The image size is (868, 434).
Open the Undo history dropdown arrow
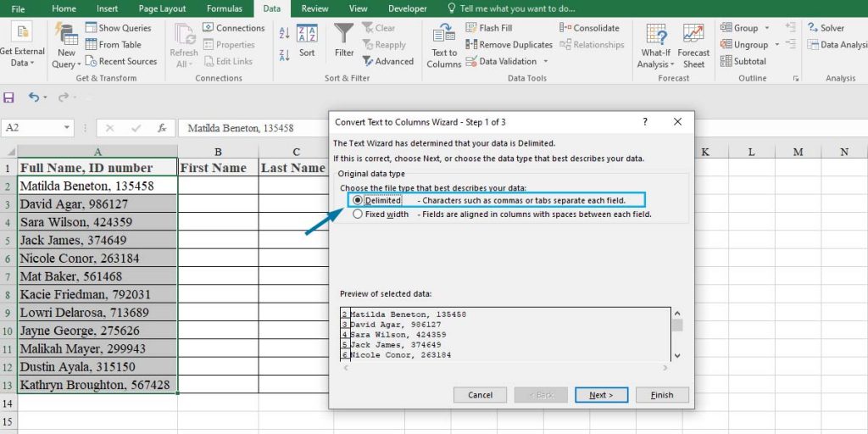point(46,97)
